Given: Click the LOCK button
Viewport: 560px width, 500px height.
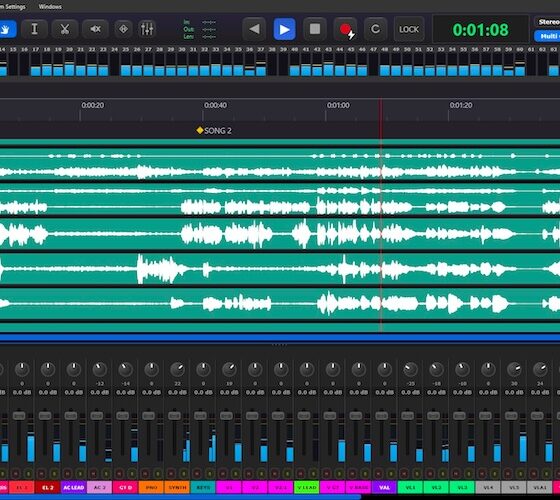Looking at the screenshot, I should (409, 29).
